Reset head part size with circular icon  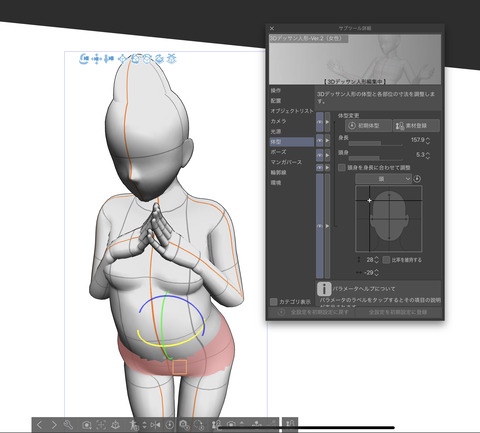pyautogui.click(x=417, y=179)
